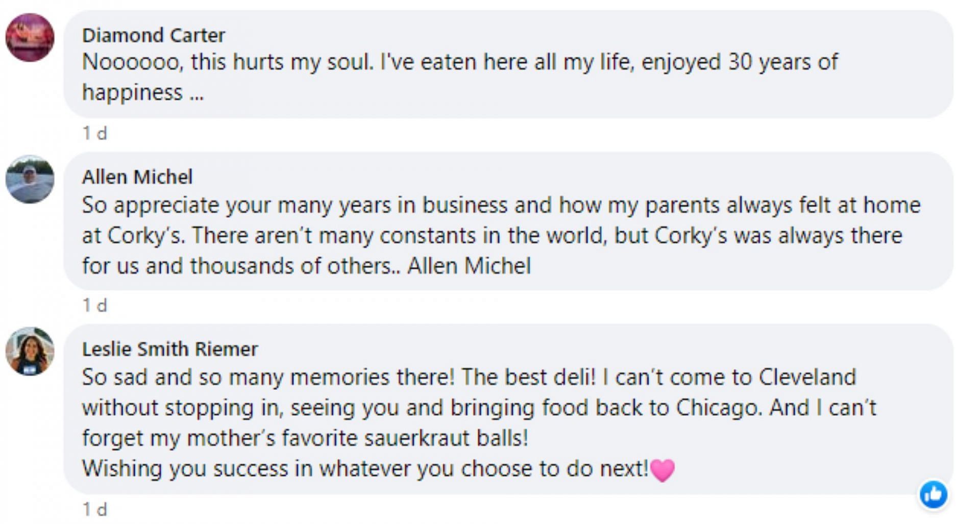Click the Allen Michel signature ending his comment
980x524 pixels.
click(469, 266)
